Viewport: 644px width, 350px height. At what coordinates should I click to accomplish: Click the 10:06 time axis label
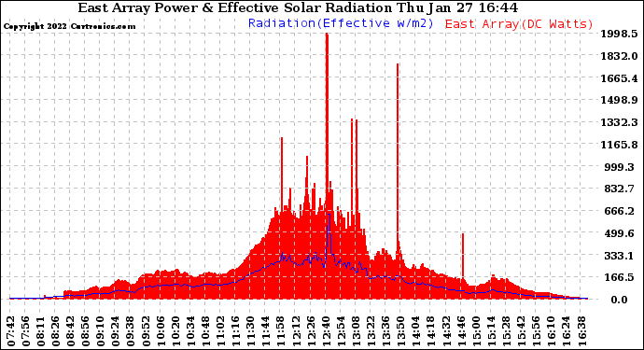coord(161,331)
